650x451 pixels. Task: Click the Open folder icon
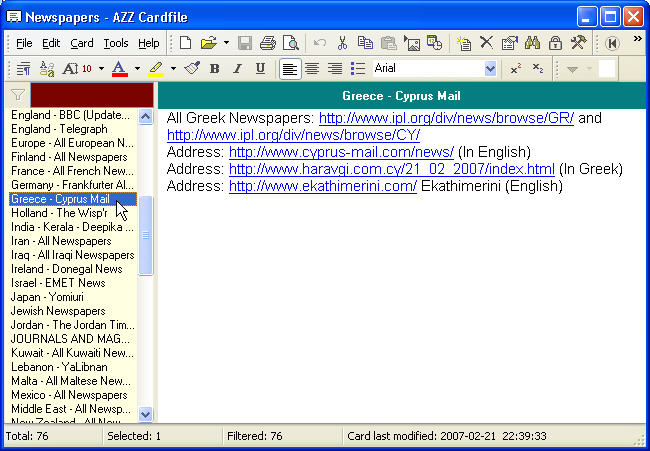click(x=209, y=43)
